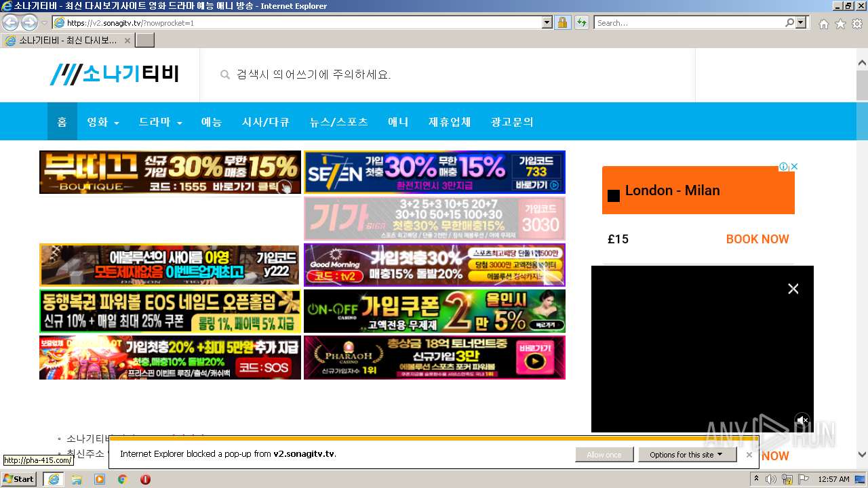Dismiss the pop-up blocked notification bar
The height and width of the screenshot is (488, 868).
pyautogui.click(x=749, y=454)
